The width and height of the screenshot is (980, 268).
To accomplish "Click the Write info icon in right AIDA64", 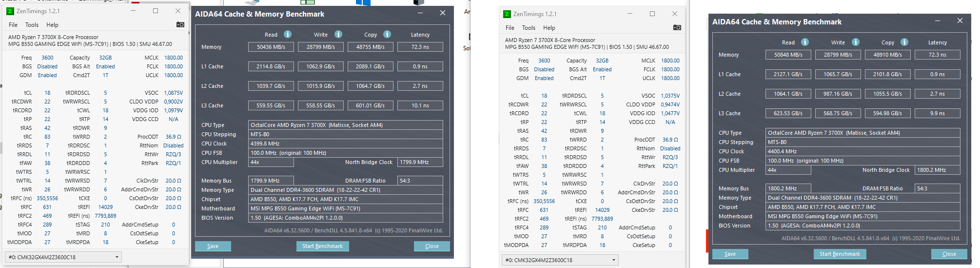I will point(855,42).
